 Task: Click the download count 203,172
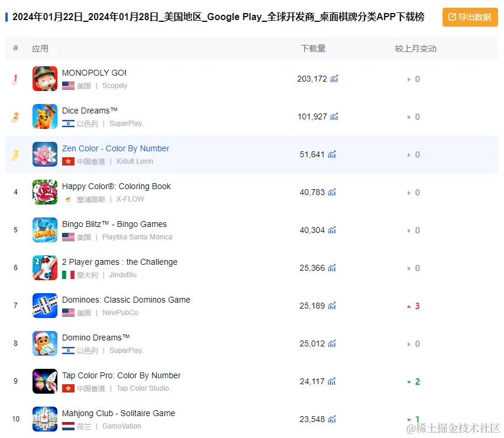[312, 79]
